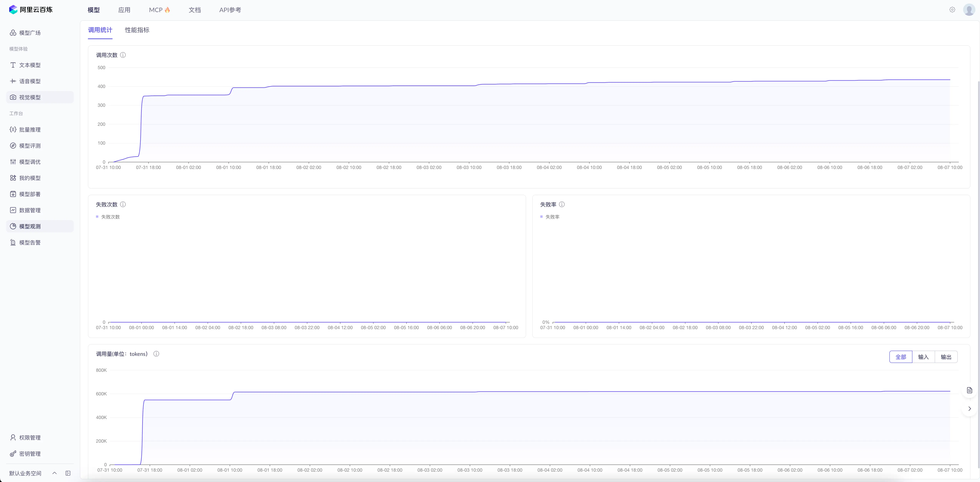The image size is (980, 482).
Task: Switch to the 性能指标 tab
Action: (137, 30)
